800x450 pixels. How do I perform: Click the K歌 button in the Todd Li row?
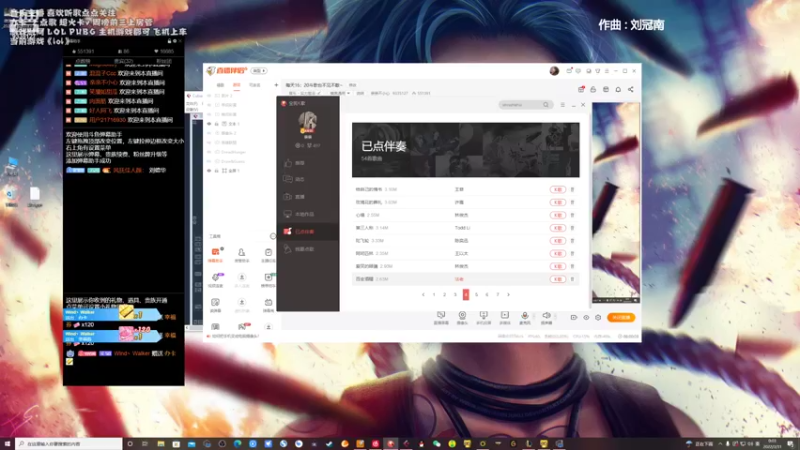[557, 228]
